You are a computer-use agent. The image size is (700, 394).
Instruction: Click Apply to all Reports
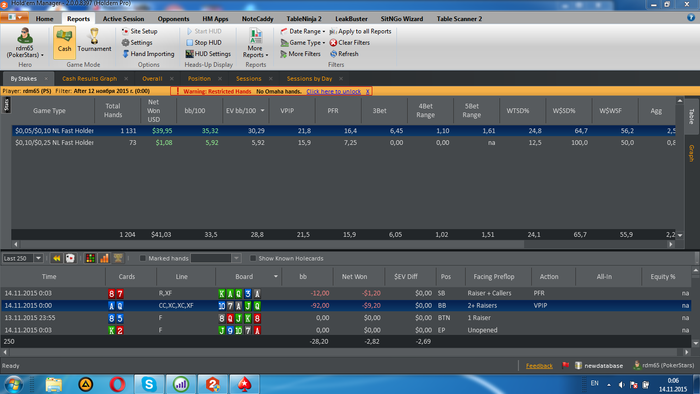tap(360, 31)
